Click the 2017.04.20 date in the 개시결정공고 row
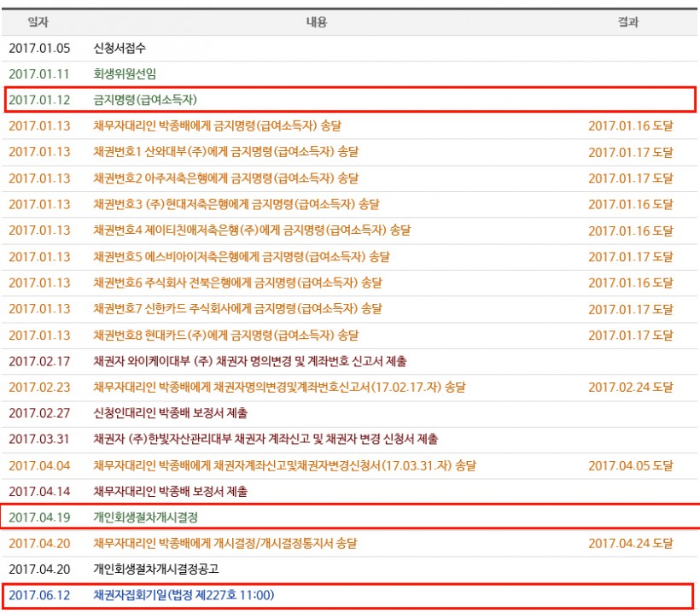 39,569
